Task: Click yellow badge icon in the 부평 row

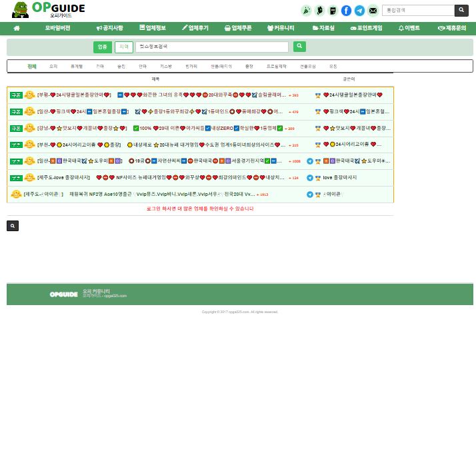Action: tap(29, 95)
